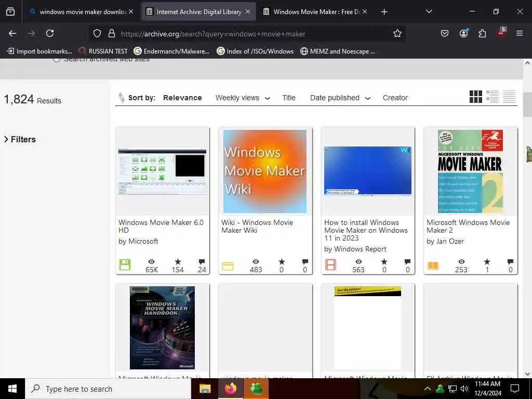Click the by Jan Ozer creator text

(445, 241)
